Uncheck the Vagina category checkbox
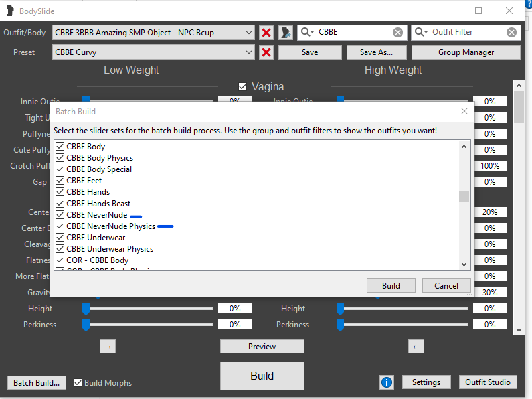 pyautogui.click(x=243, y=87)
